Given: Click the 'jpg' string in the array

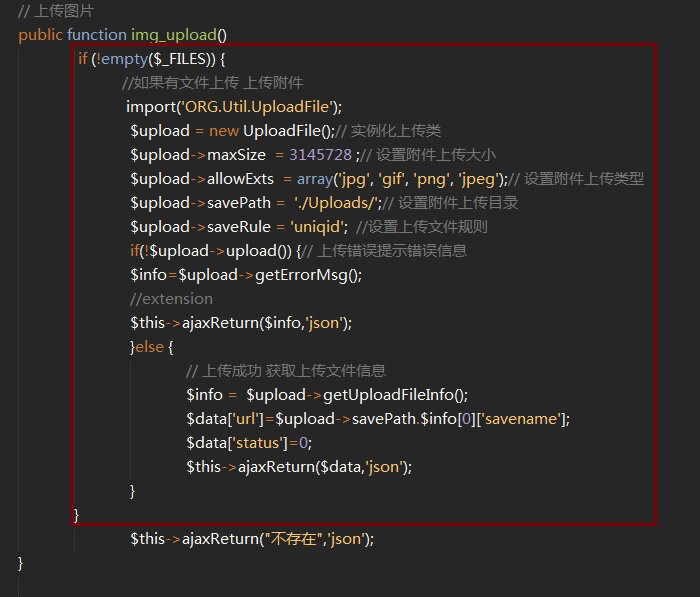Looking at the screenshot, I should click(x=355, y=179).
